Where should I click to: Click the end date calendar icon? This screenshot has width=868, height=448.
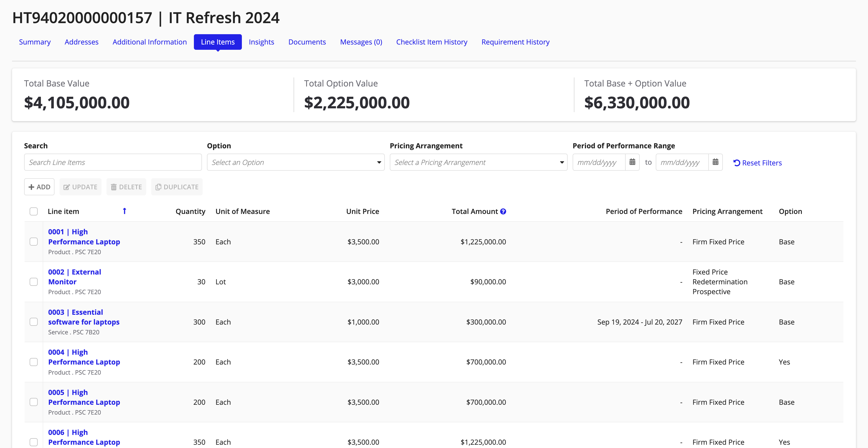[715, 162]
